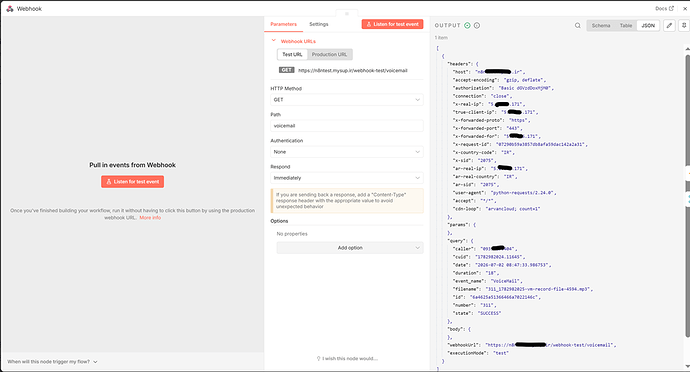Click the "user-agent" value python-requests

522,193
